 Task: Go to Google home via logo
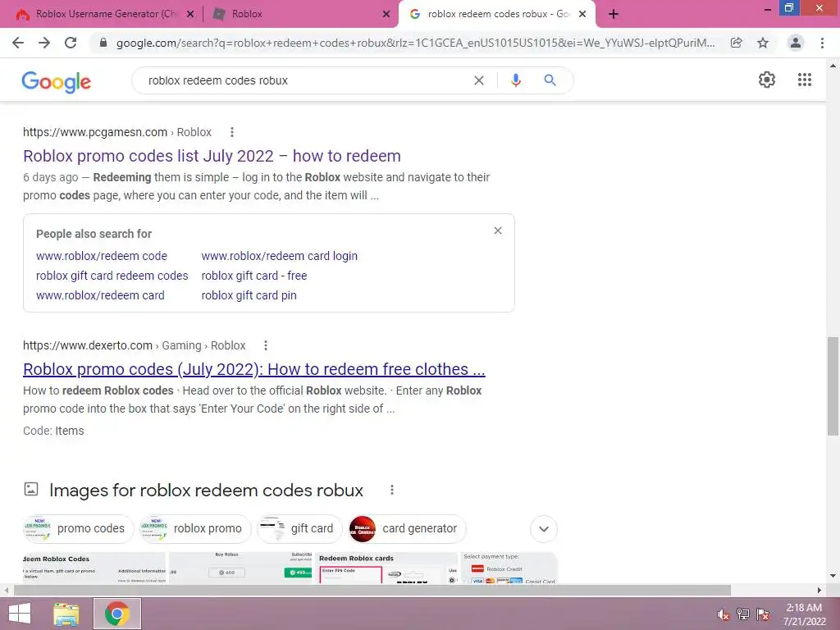57,81
